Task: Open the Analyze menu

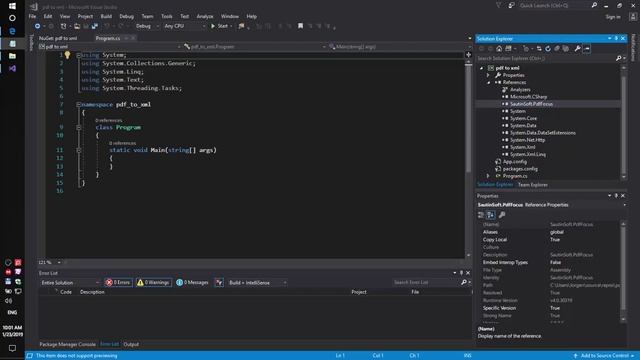Action: tap(205, 16)
